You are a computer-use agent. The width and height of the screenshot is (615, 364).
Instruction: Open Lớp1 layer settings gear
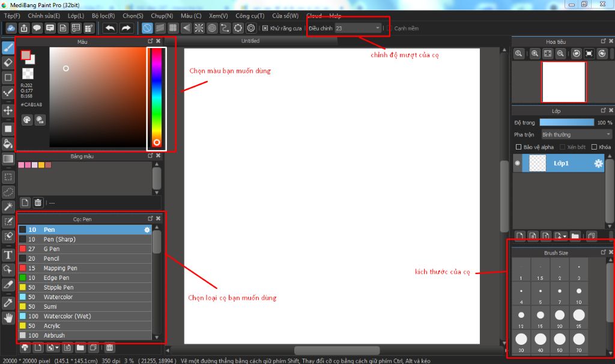point(598,163)
